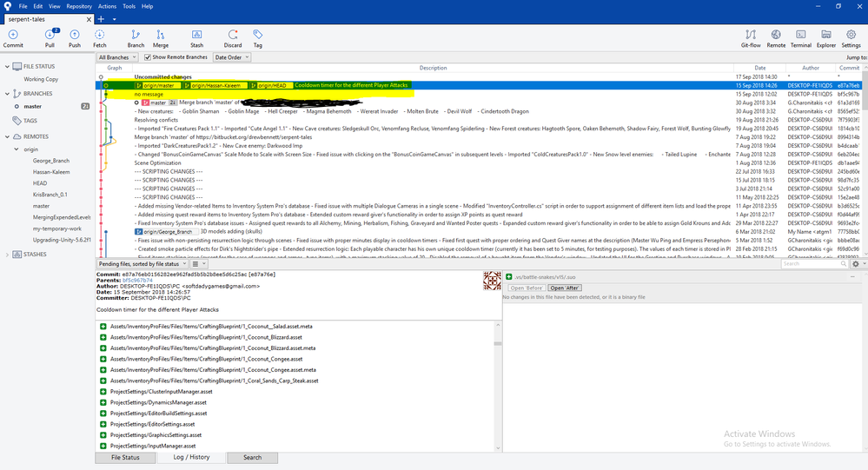The height and width of the screenshot is (470, 868).
Task: Open the Tools menu
Action: coord(129,7)
